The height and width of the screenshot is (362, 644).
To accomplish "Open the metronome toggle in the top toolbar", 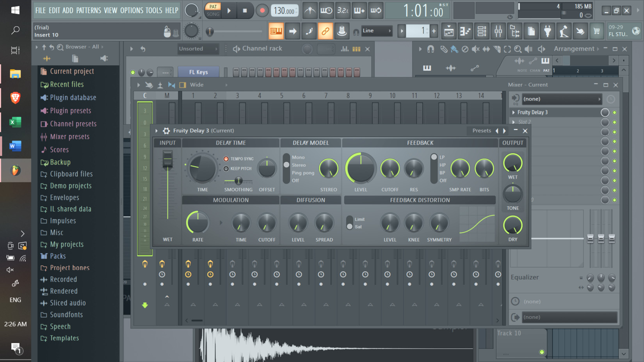I will [x=310, y=11].
